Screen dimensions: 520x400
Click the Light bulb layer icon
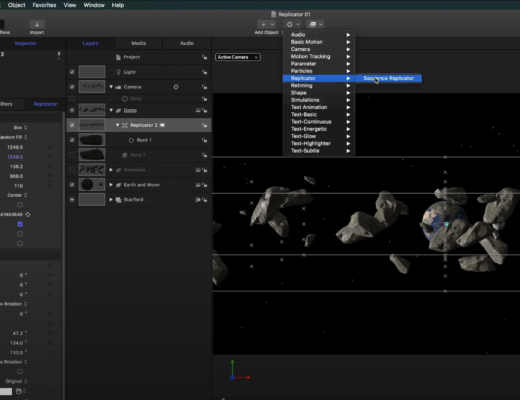[118, 72]
